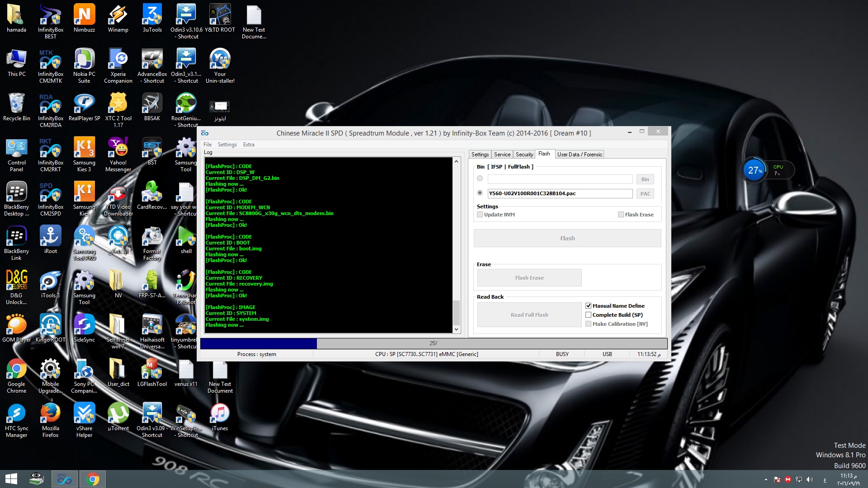Open the InfinityBox CM2RDA icon

coord(50,110)
